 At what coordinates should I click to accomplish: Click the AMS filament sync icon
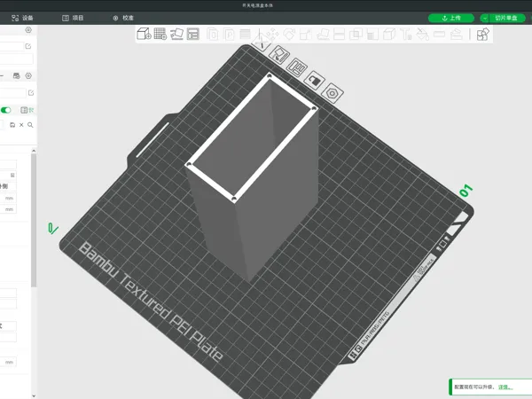tap(16, 75)
